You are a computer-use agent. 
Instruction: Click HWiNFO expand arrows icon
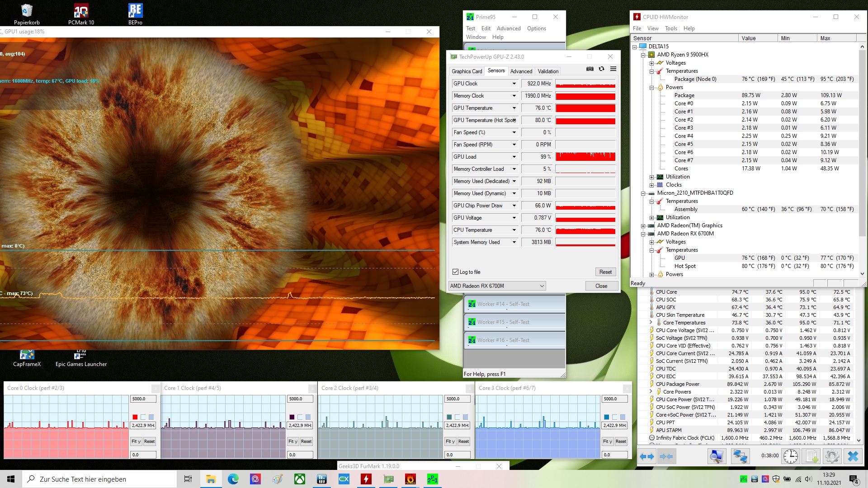click(x=646, y=456)
